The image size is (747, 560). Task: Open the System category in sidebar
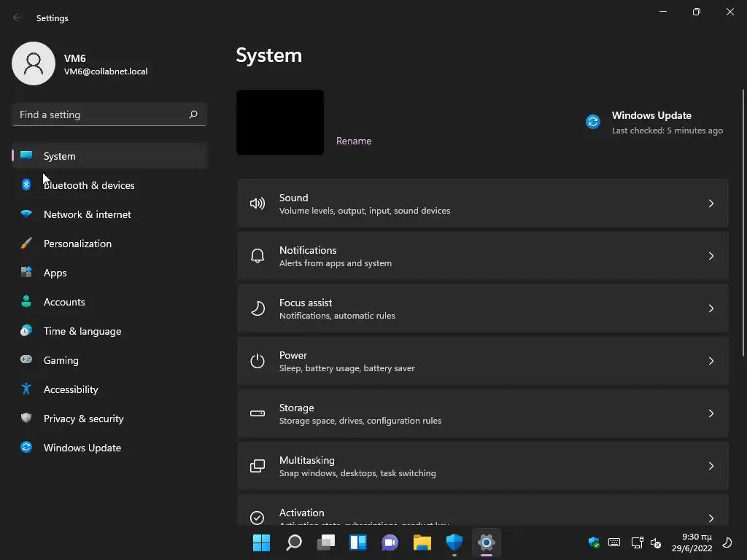[109, 156]
